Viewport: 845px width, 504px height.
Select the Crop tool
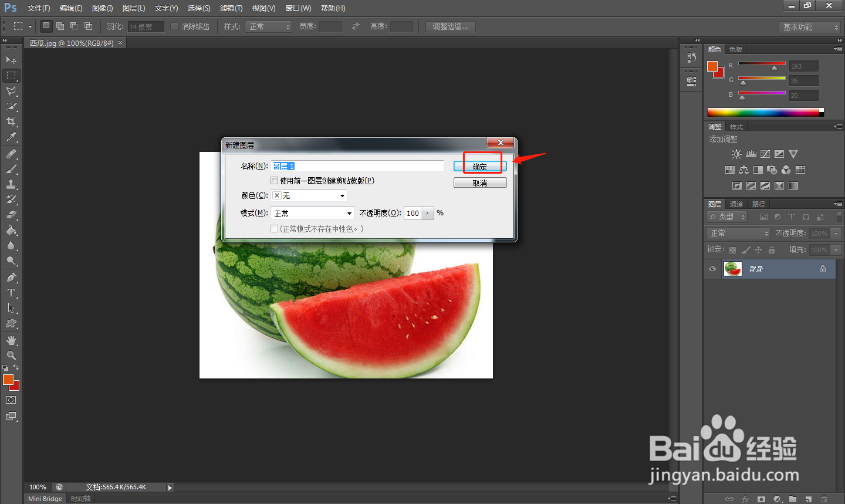11,121
